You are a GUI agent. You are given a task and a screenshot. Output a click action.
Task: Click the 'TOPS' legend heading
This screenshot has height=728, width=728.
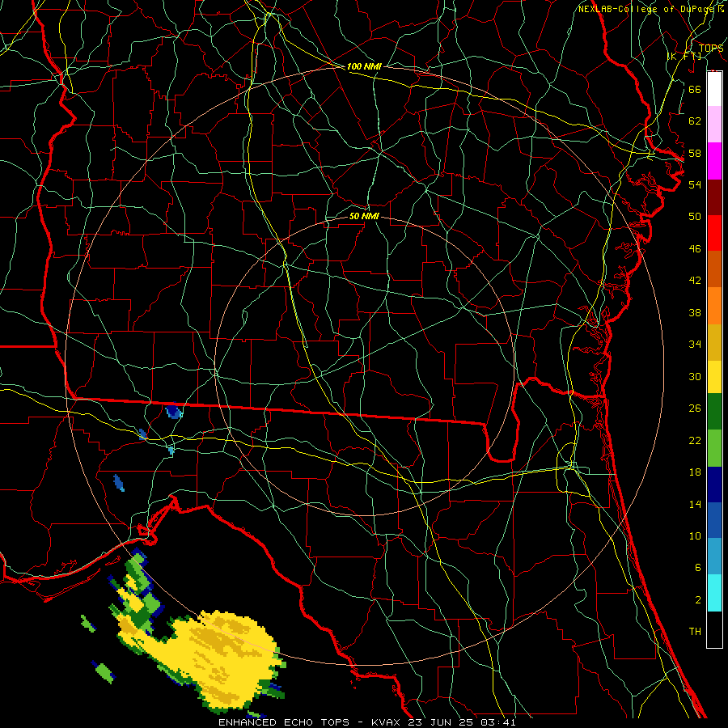pyautogui.click(x=710, y=49)
